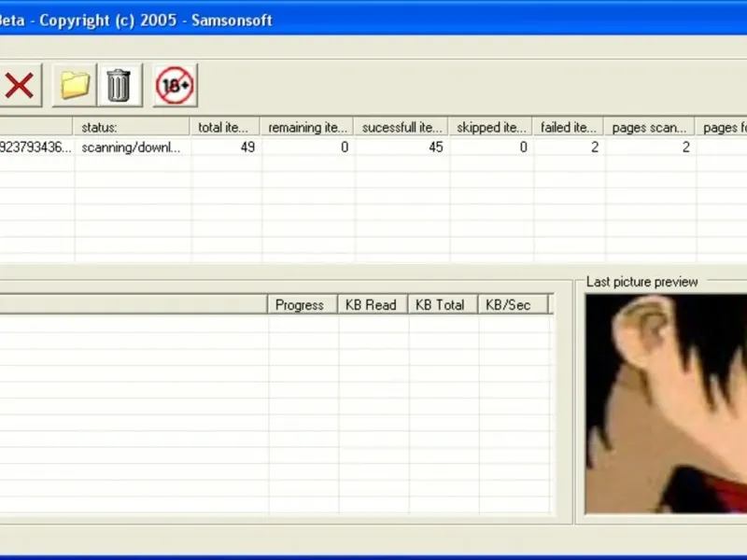This screenshot has width=747, height=560.
Task: Click the successful items value 45
Action: coord(435,147)
